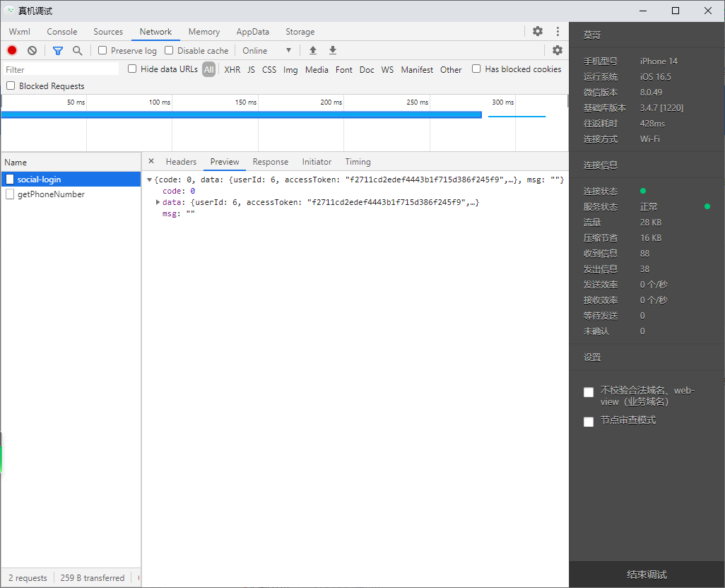
Task: Filter requests by XHR
Action: pyautogui.click(x=232, y=69)
